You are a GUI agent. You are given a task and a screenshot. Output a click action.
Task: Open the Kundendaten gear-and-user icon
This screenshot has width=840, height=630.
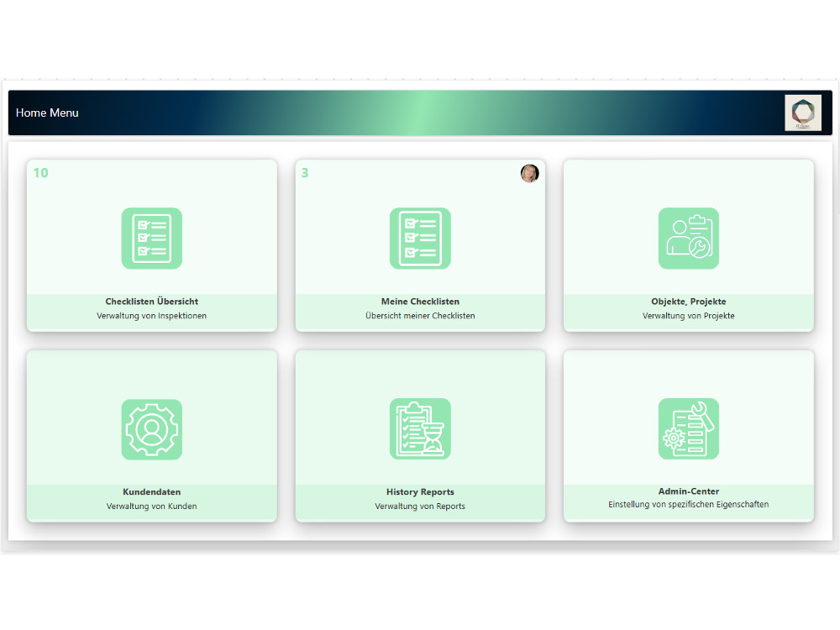coord(151,429)
